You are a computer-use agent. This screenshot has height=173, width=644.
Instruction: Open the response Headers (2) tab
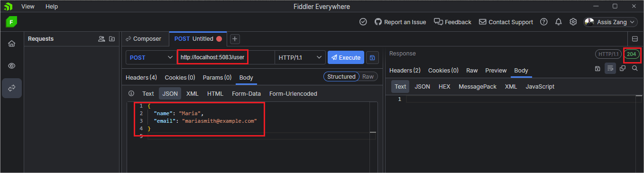point(405,70)
